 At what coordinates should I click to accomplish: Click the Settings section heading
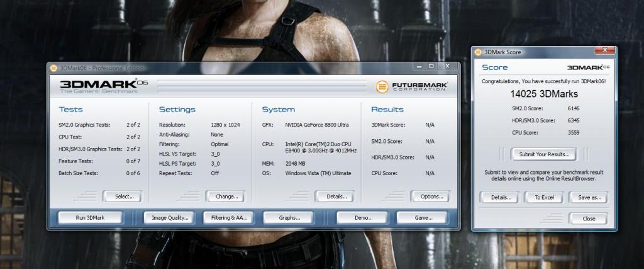coord(177,110)
